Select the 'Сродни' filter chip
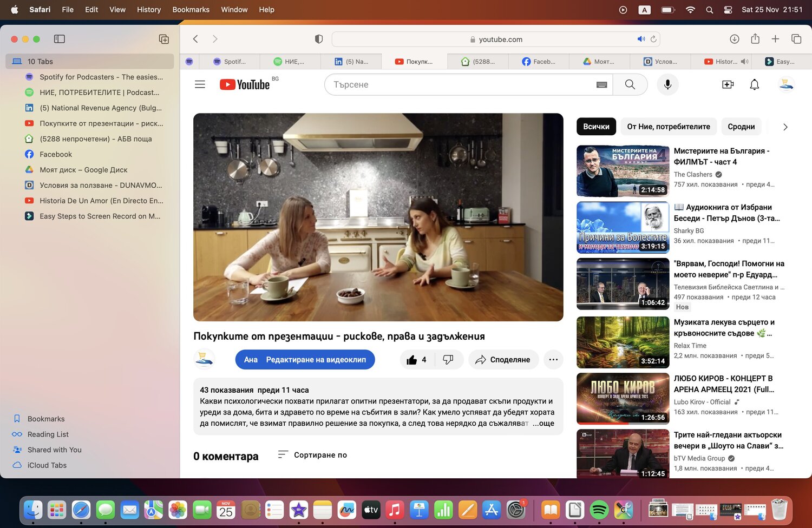The image size is (812, 528). pyautogui.click(x=741, y=127)
